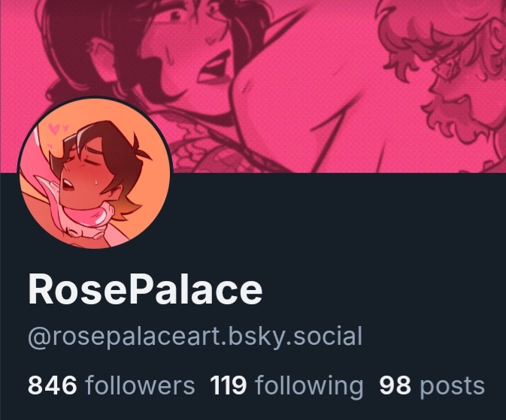Viewport: 506px width, 420px height.
Task: Click the 98 posts counter
Action: [x=432, y=385]
